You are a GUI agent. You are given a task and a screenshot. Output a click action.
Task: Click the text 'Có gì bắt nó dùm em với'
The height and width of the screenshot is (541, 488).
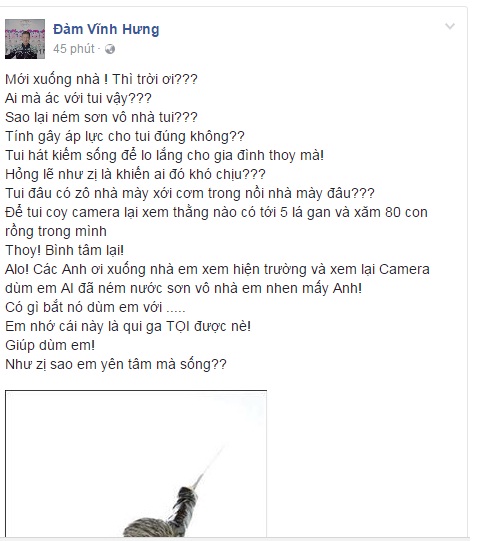(95, 307)
